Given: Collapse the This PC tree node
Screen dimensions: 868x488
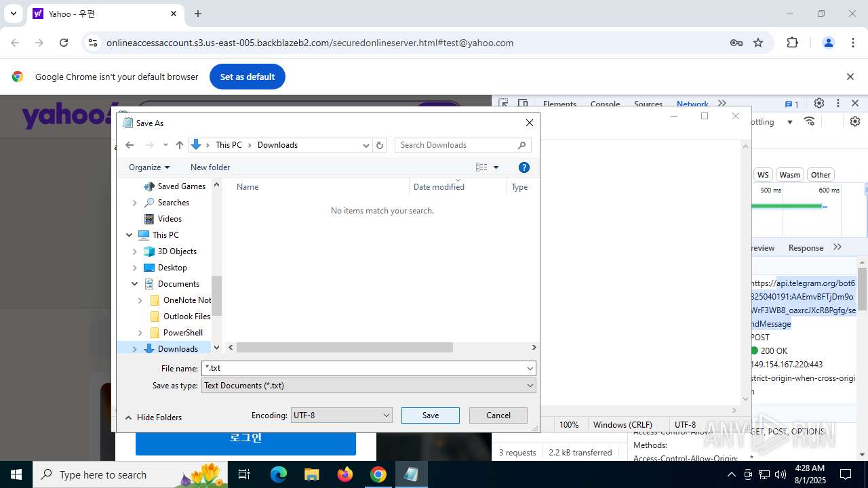Looking at the screenshot, I should (x=129, y=235).
